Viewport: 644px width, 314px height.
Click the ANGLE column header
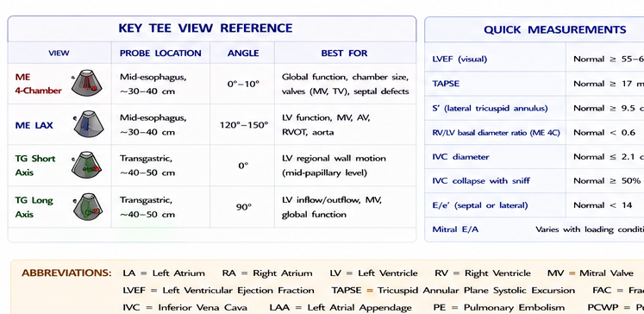coord(243,53)
